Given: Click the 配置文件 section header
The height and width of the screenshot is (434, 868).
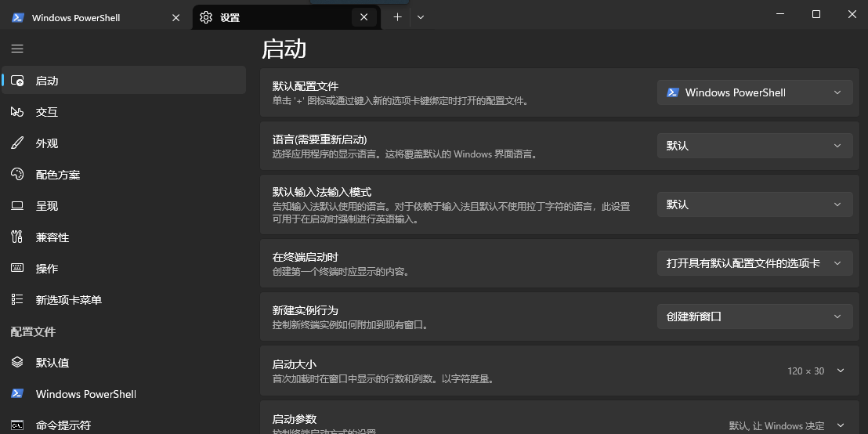Looking at the screenshot, I should pyautogui.click(x=33, y=331).
